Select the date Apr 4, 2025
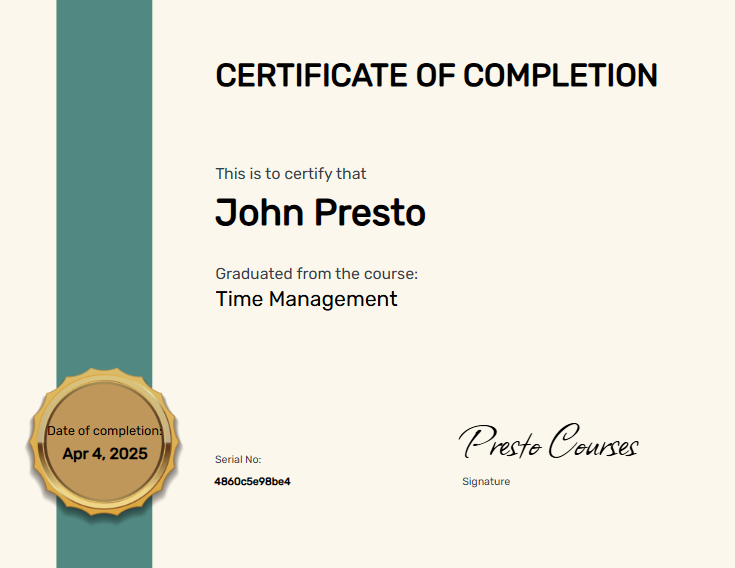Viewport: 735px width, 568px height. coord(105,454)
